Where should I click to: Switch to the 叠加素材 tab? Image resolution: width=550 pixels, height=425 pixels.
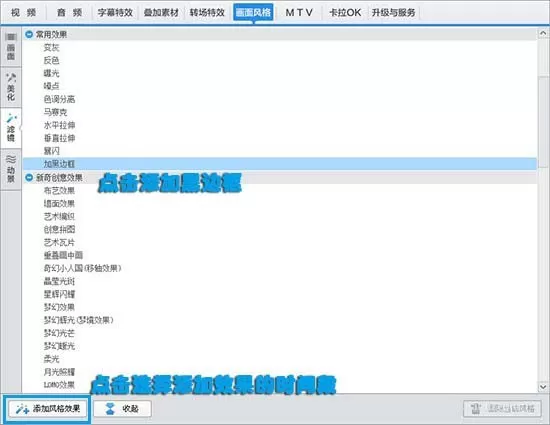161,13
